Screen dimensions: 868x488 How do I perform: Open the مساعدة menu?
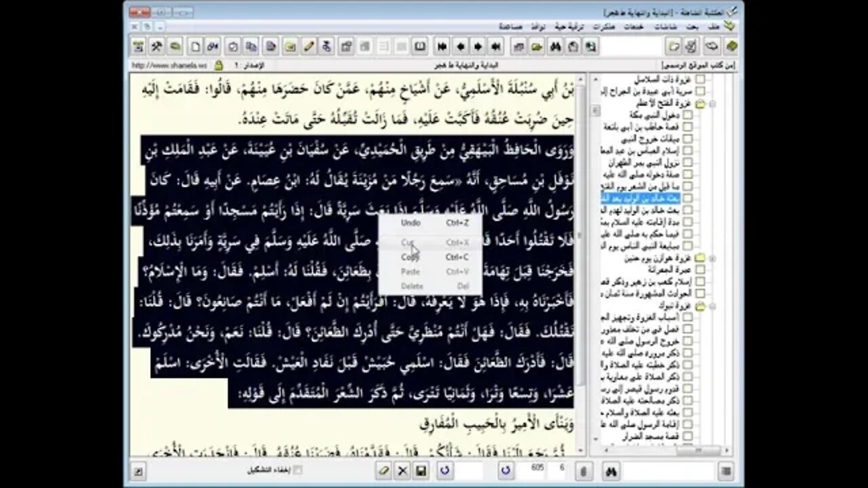pyautogui.click(x=511, y=26)
